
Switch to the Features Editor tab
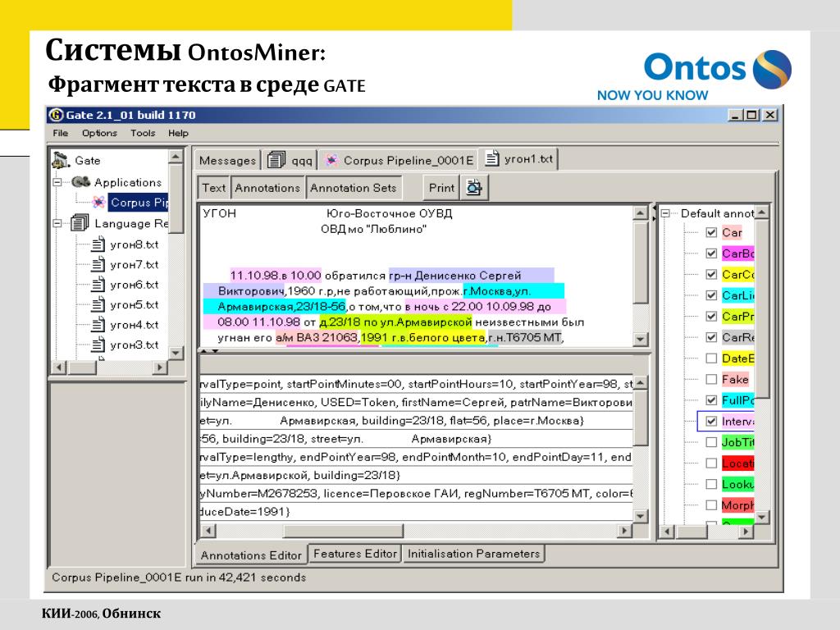[354, 554]
